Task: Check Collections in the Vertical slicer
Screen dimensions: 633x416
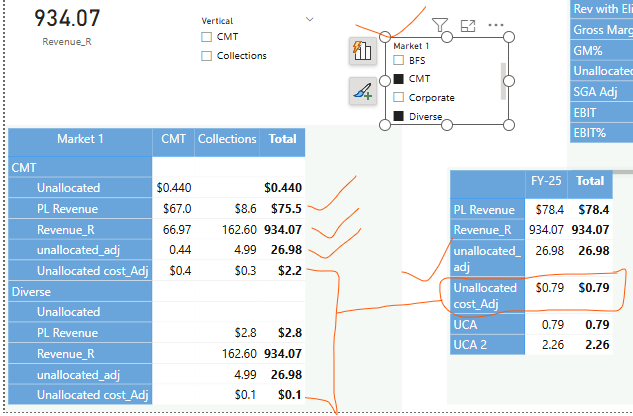Action: tap(206, 56)
